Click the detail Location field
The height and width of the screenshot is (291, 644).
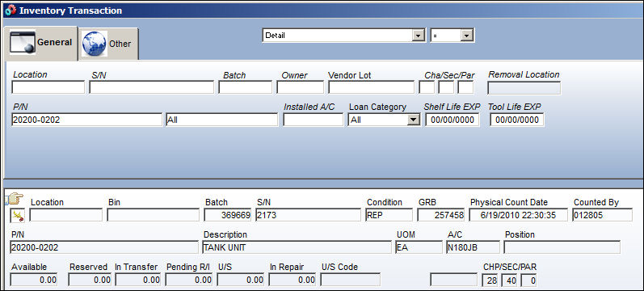coord(65,215)
